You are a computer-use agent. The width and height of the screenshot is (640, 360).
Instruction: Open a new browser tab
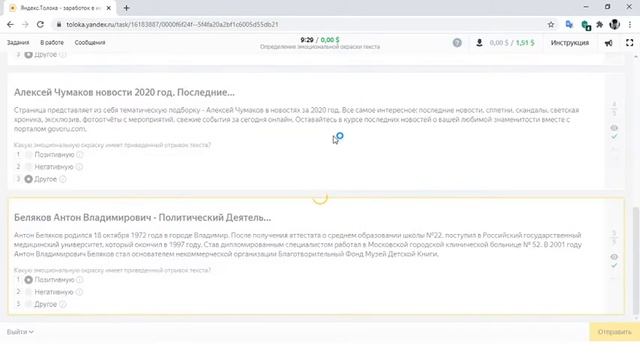126,8
